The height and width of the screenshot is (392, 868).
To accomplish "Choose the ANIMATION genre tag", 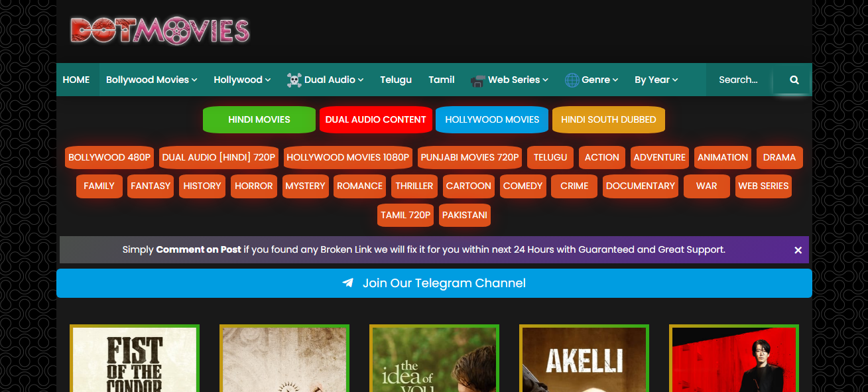I will coord(723,158).
